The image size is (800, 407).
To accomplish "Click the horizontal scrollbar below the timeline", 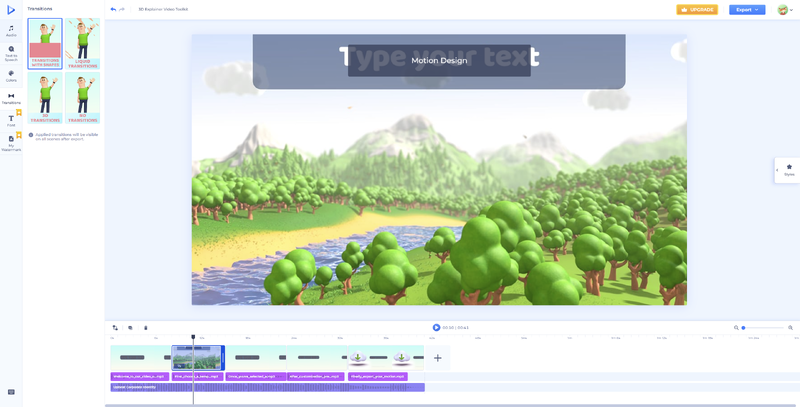I will (452, 405).
